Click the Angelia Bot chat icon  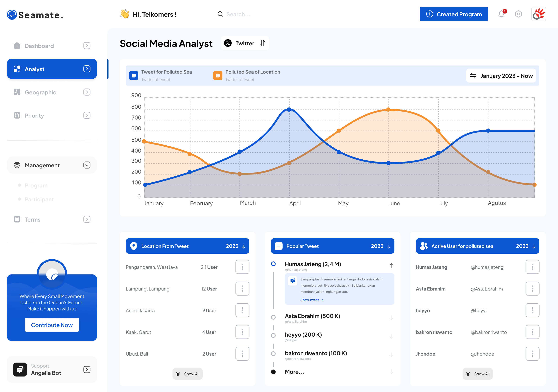(x=20, y=369)
